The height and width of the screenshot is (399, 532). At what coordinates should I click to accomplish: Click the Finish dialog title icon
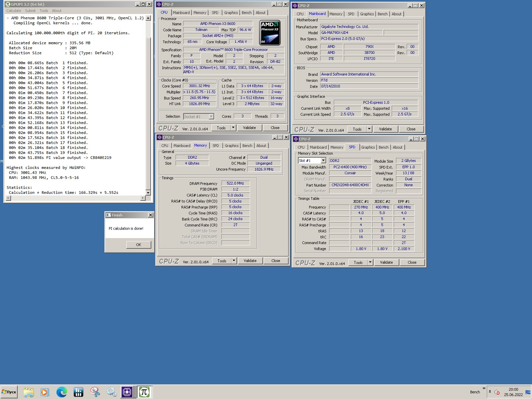[108, 215]
